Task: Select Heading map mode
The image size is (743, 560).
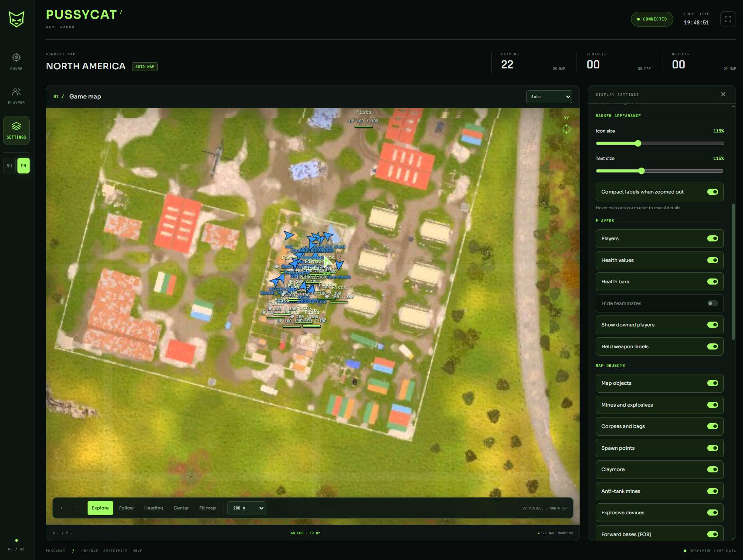Action: tap(154, 508)
